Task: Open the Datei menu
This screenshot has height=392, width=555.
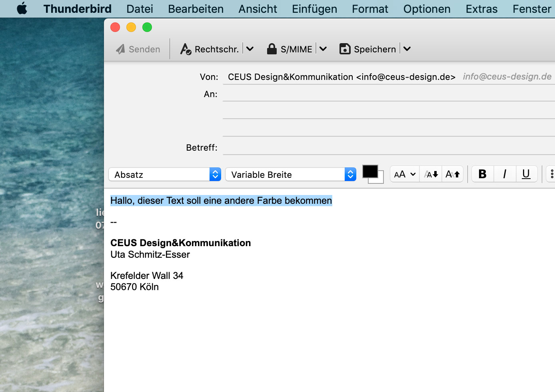Action: tap(140, 9)
